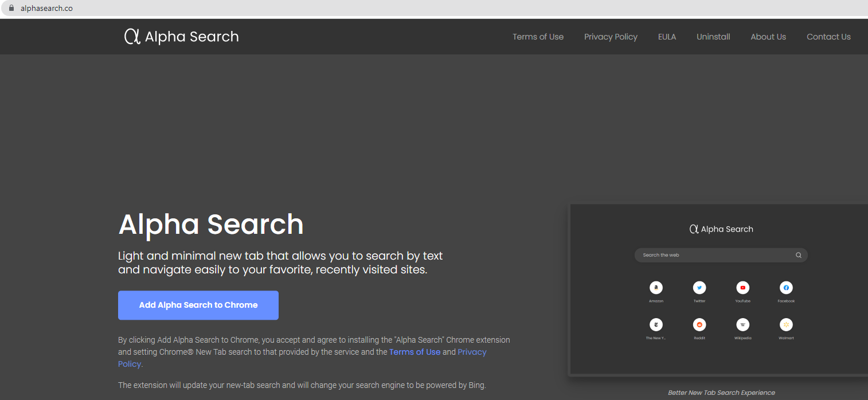Select the Walmart shortcut icon in preview
Viewport: 868px width, 400px height.
pyautogui.click(x=786, y=325)
